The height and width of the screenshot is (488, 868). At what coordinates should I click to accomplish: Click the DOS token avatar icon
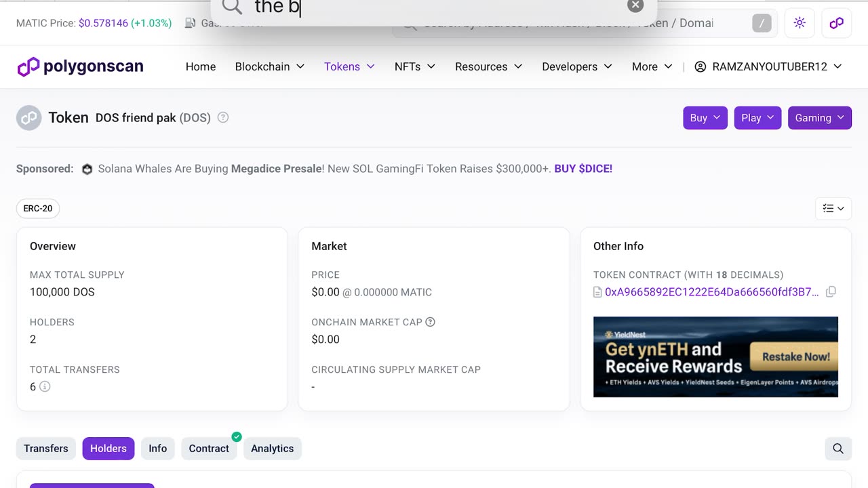pos(29,118)
